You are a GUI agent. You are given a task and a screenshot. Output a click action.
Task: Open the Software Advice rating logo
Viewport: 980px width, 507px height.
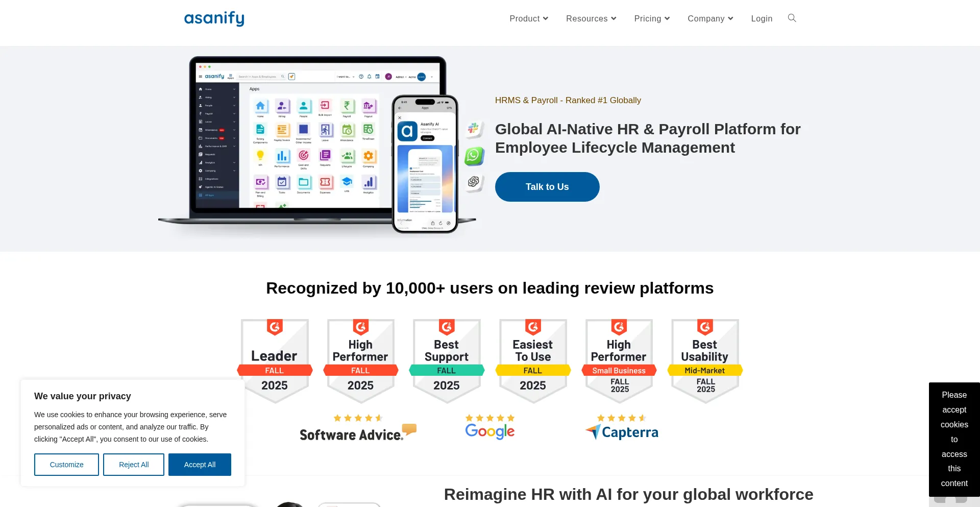358,428
